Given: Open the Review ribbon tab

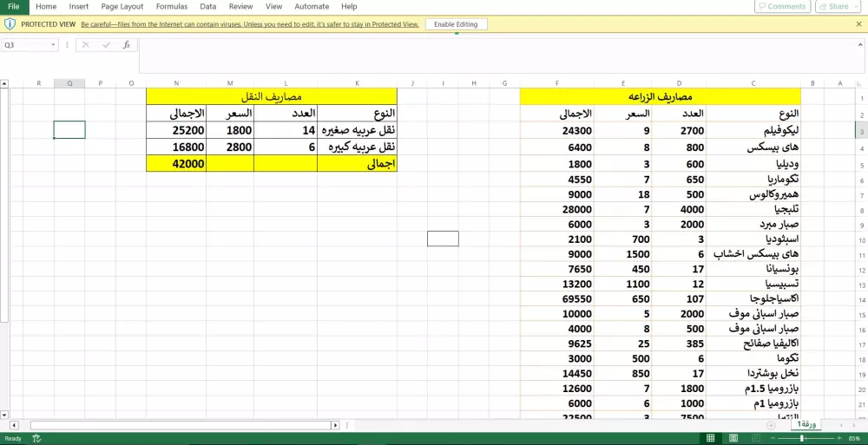Looking at the screenshot, I should click(x=240, y=7).
